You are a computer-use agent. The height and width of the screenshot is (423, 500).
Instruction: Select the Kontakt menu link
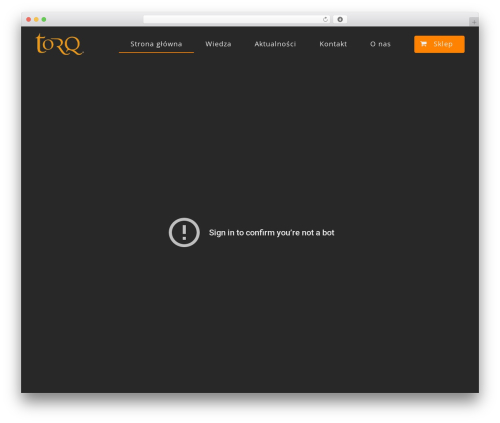point(333,44)
